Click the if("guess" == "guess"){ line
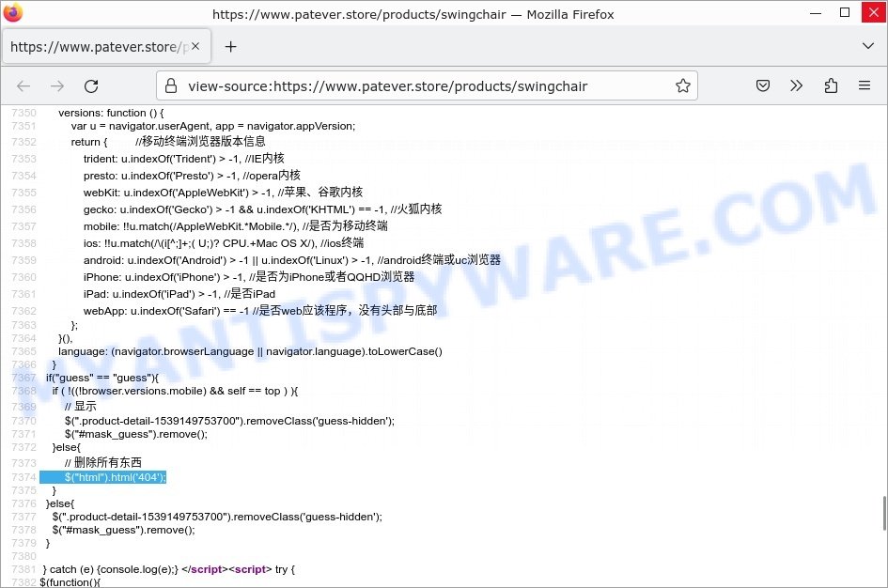888x588 pixels. pos(102,378)
